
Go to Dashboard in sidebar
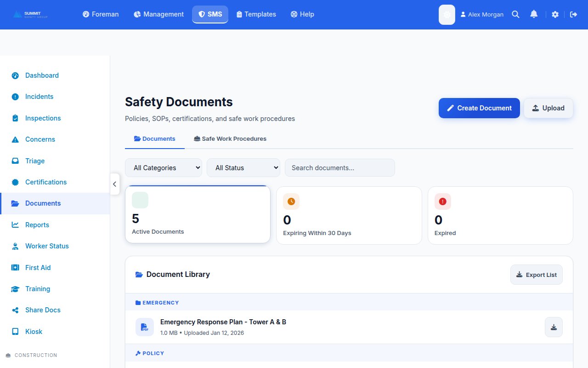[55, 75]
